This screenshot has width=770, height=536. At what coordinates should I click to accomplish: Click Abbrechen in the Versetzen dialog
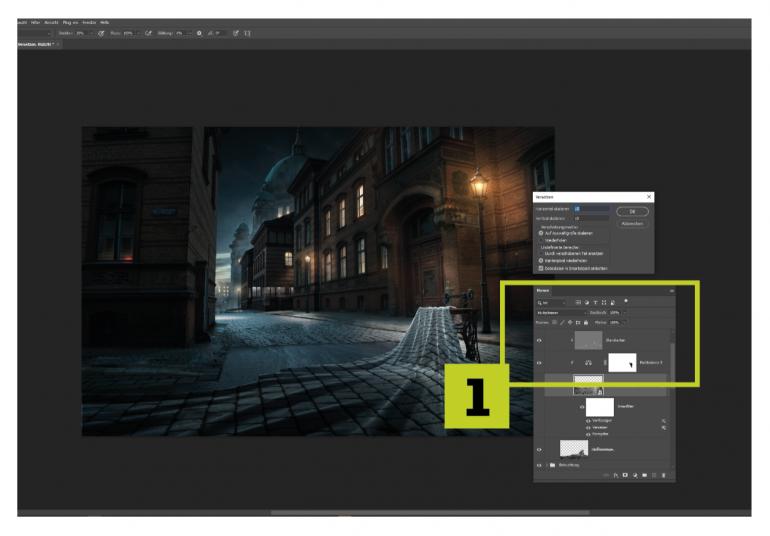coord(632,224)
